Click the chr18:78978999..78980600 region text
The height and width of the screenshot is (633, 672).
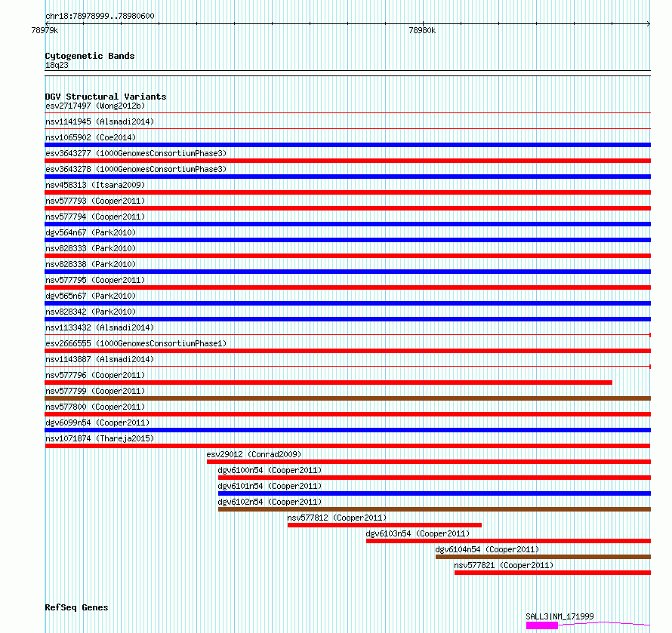(100, 17)
